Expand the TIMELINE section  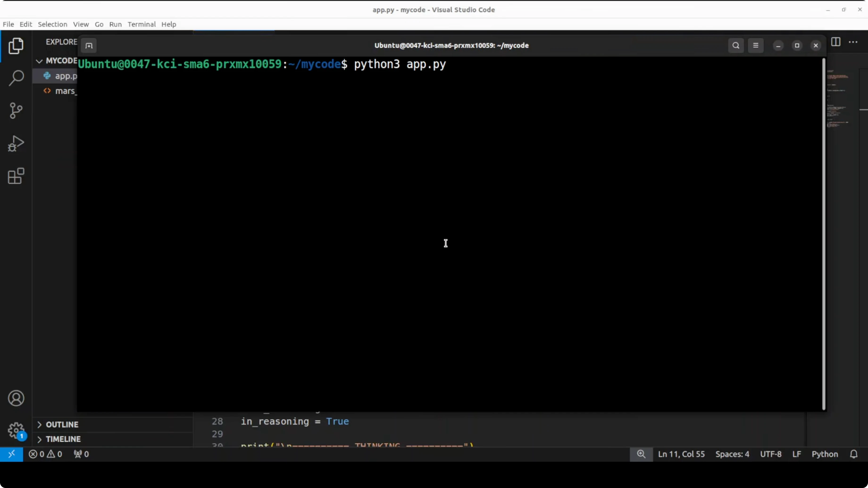(x=63, y=439)
